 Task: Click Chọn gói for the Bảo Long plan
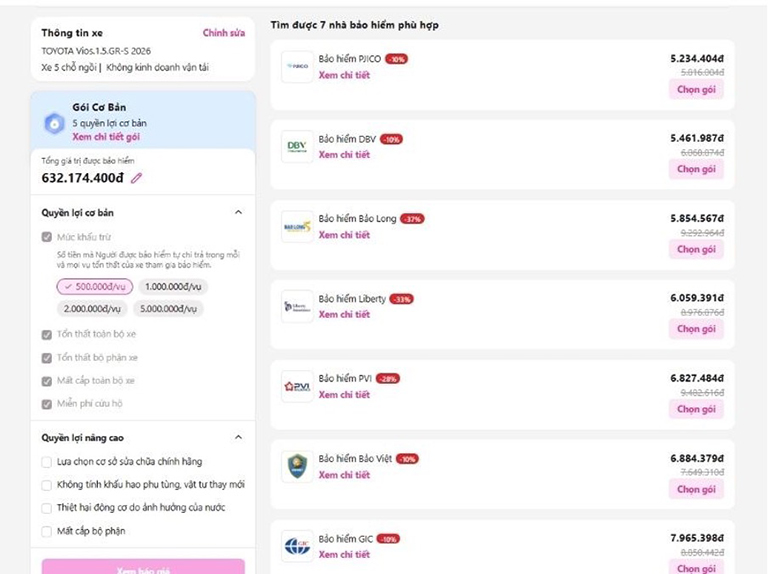point(696,249)
